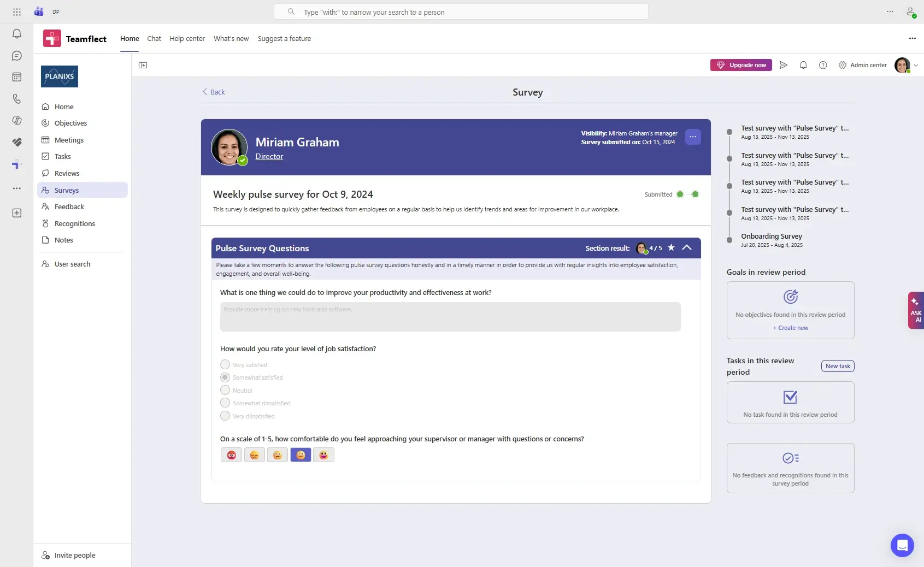Open the Surveys section in the sidebar
Image resolution: width=924 pixels, height=567 pixels.
tap(67, 190)
